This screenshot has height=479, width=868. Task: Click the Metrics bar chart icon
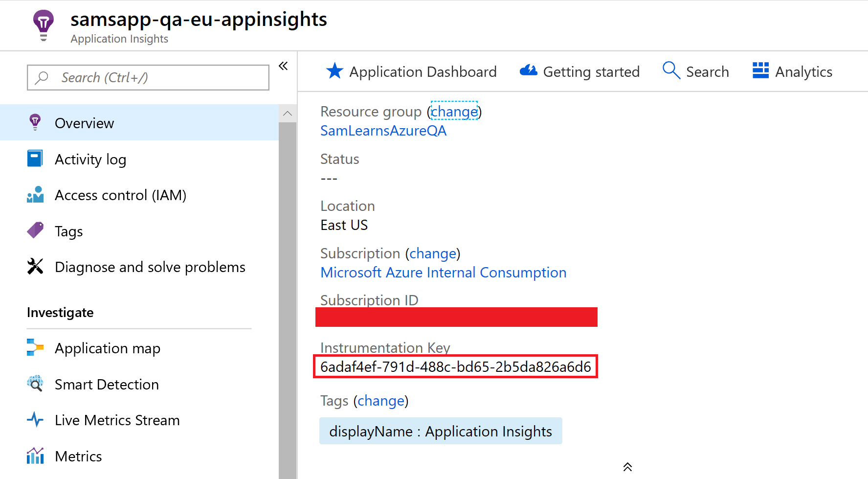click(35, 456)
